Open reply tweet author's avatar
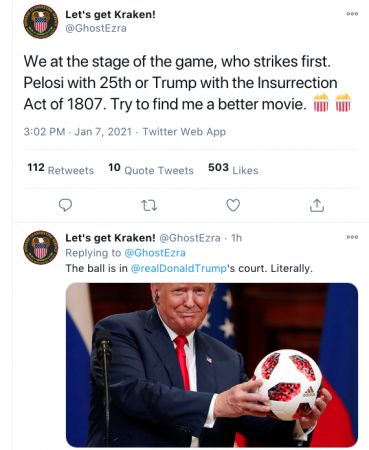 pyautogui.click(x=41, y=247)
